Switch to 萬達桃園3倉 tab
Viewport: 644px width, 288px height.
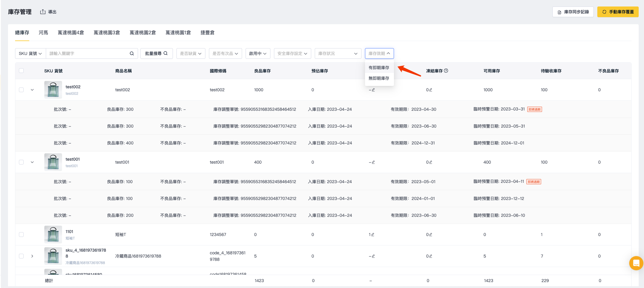point(107,32)
